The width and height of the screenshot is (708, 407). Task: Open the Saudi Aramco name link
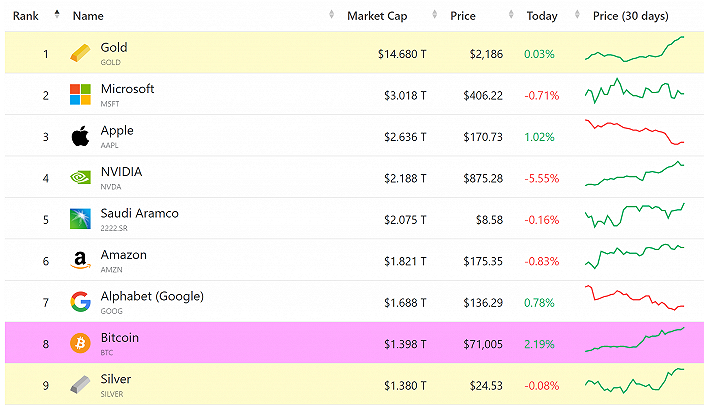[137, 213]
